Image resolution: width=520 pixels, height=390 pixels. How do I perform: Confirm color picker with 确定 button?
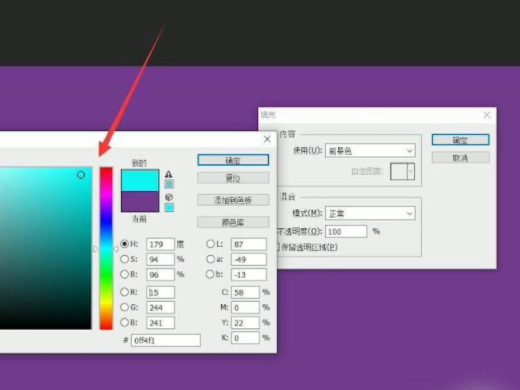(233, 160)
